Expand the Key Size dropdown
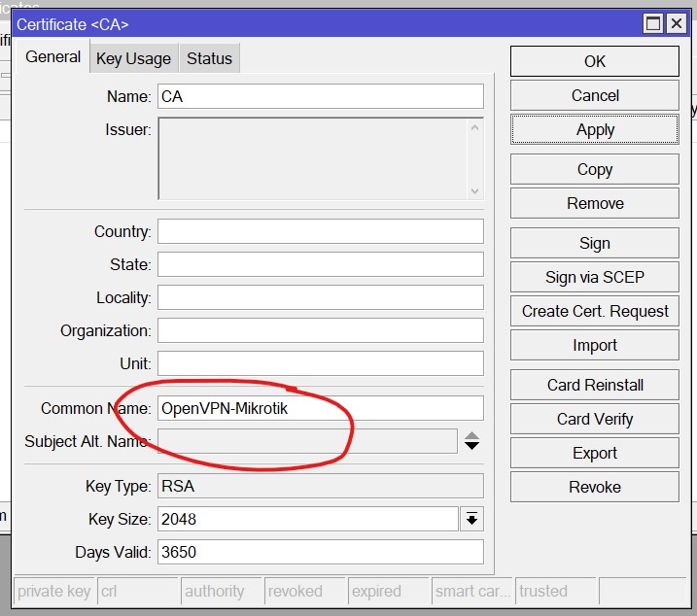 pyautogui.click(x=471, y=520)
